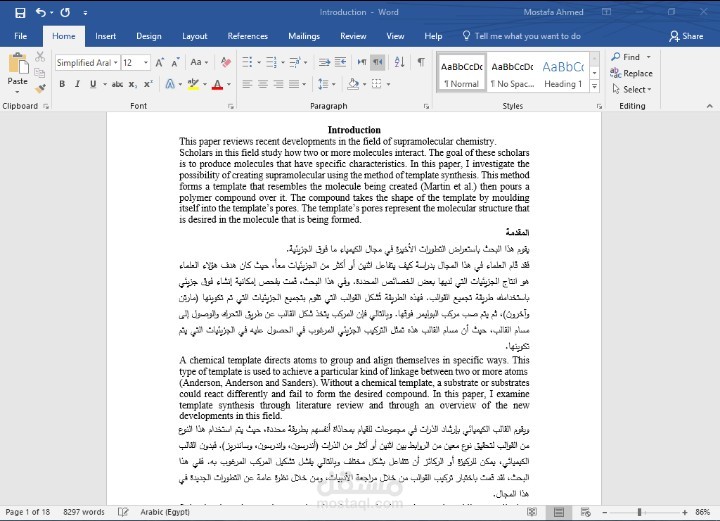The height and width of the screenshot is (521, 720).
Task: Apply the No Spacing style
Action: pyautogui.click(x=512, y=73)
